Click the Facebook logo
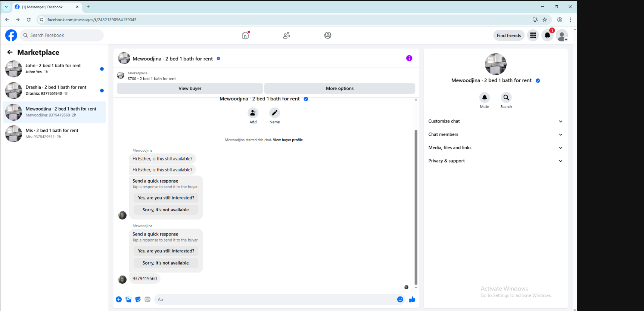Image resolution: width=644 pixels, height=311 pixels. [11, 35]
